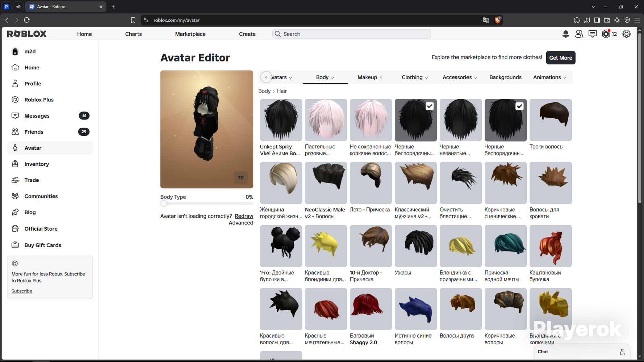Go to the Home top navigation item
The width and height of the screenshot is (644, 362).
click(84, 34)
